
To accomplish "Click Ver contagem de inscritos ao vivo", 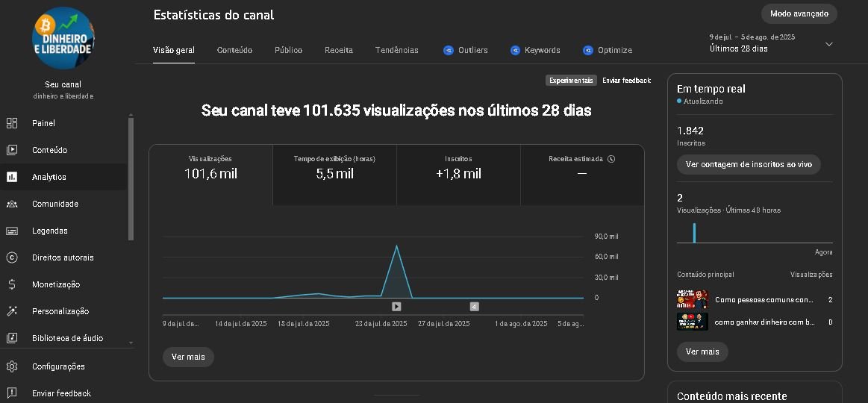I will point(749,164).
